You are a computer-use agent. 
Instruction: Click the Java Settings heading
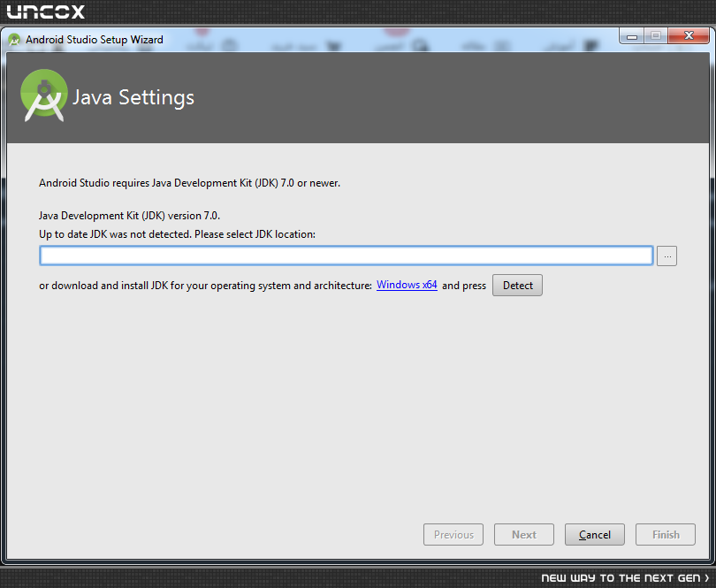[x=133, y=97]
